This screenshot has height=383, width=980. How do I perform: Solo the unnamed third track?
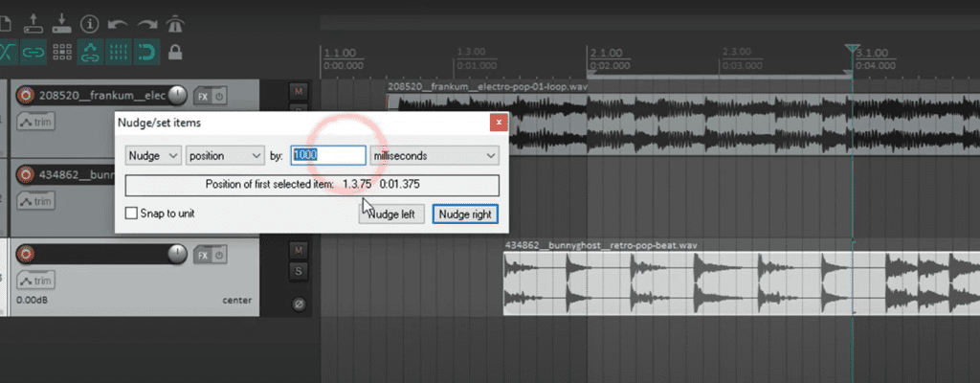coord(299,271)
